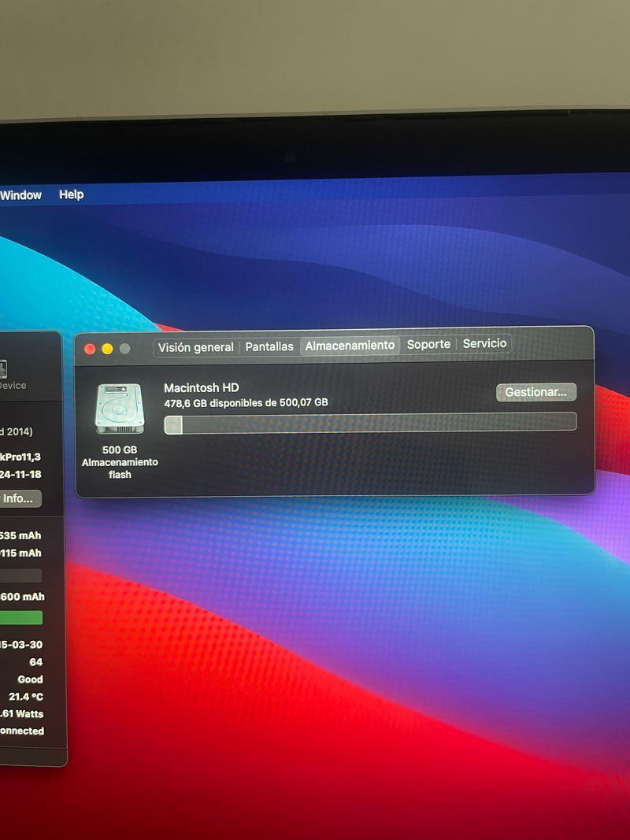This screenshot has height=840, width=630.
Task: Select the Almacenamiento tab
Action: (x=350, y=346)
